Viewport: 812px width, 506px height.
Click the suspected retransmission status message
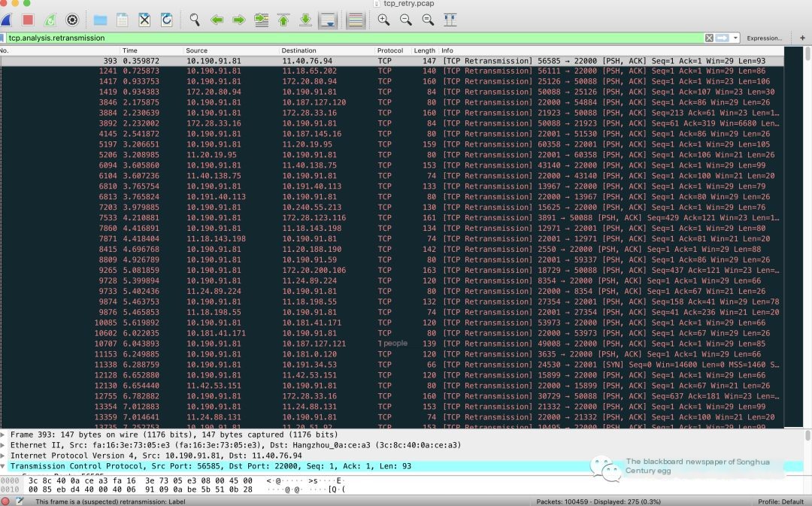click(x=111, y=501)
